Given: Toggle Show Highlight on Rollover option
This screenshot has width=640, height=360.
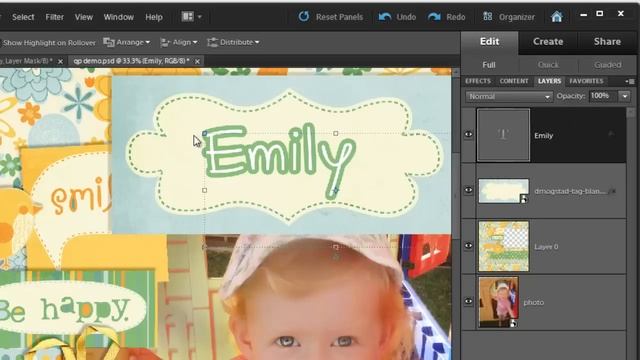Looking at the screenshot, I should tap(48, 42).
